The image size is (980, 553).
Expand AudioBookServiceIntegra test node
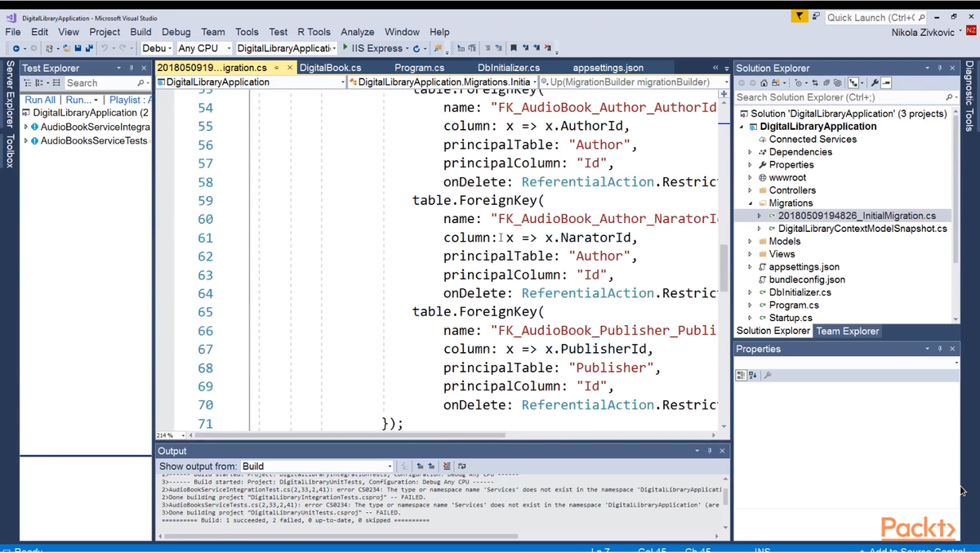click(25, 127)
